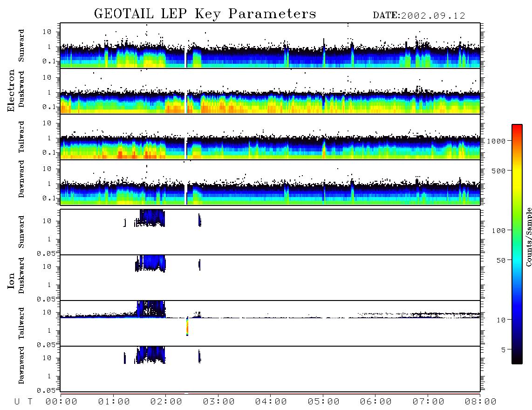Click the 50 colorbar tick label
Image resolution: width=532 pixels, height=410 pixels.
(500, 260)
